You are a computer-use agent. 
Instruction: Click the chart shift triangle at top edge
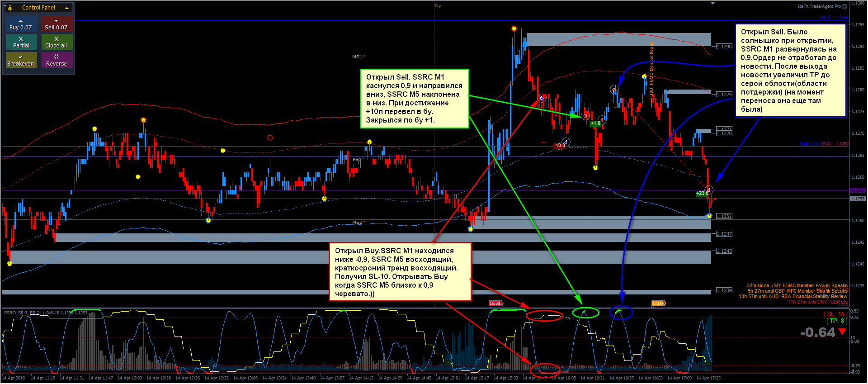[x=712, y=3]
